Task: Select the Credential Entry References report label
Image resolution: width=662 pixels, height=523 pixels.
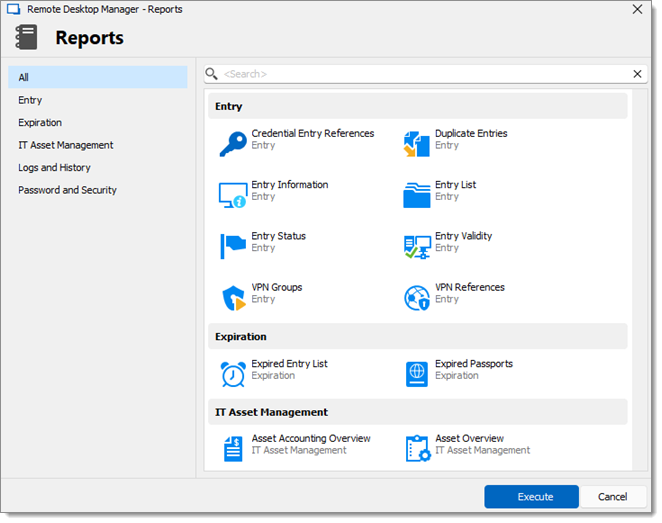Action: click(313, 133)
